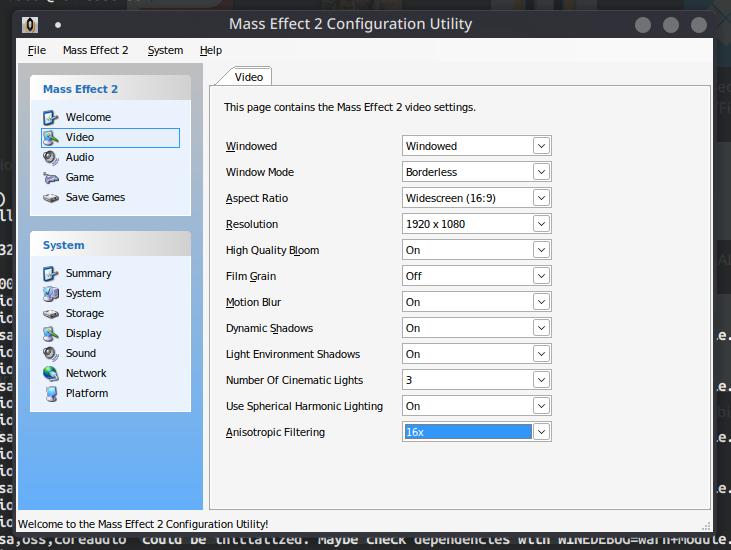Open the System menu
Viewport: 731px width, 550px height.
click(166, 50)
